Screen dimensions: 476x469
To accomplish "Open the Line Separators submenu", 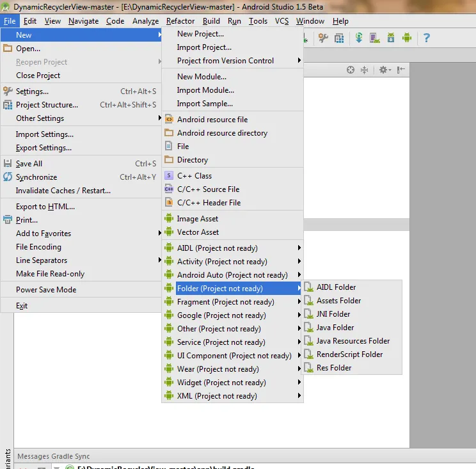I will (x=81, y=260).
